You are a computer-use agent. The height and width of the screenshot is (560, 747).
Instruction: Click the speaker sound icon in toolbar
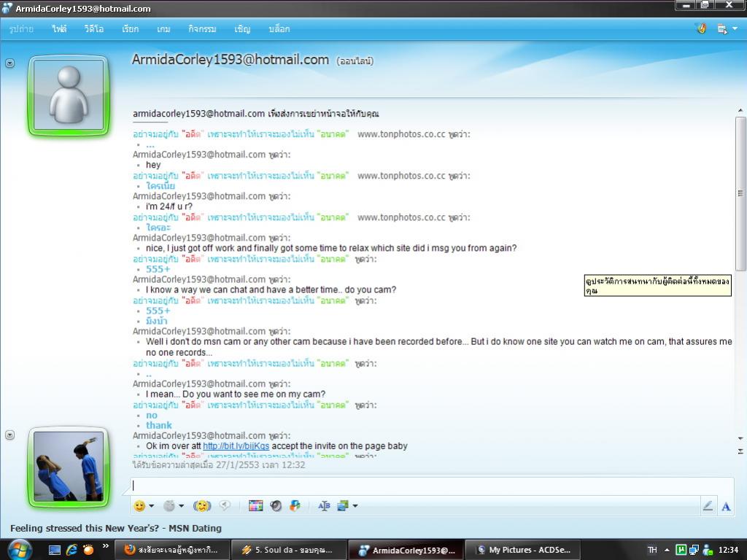click(x=276, y=506)
